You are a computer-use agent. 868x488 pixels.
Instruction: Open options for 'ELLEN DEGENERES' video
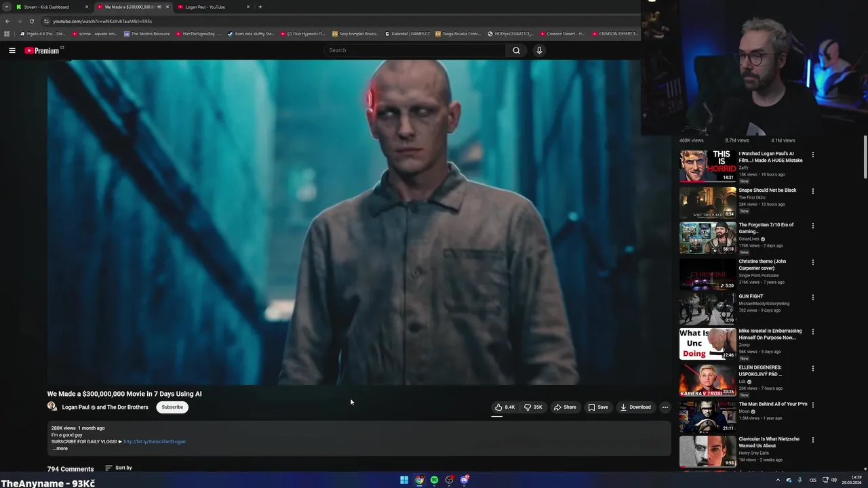click(813, 368)
